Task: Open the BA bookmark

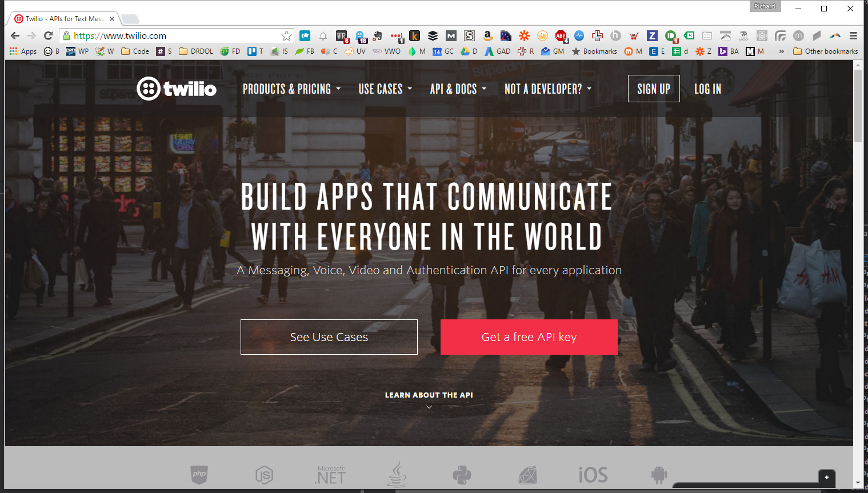Action: click(729, 51)
